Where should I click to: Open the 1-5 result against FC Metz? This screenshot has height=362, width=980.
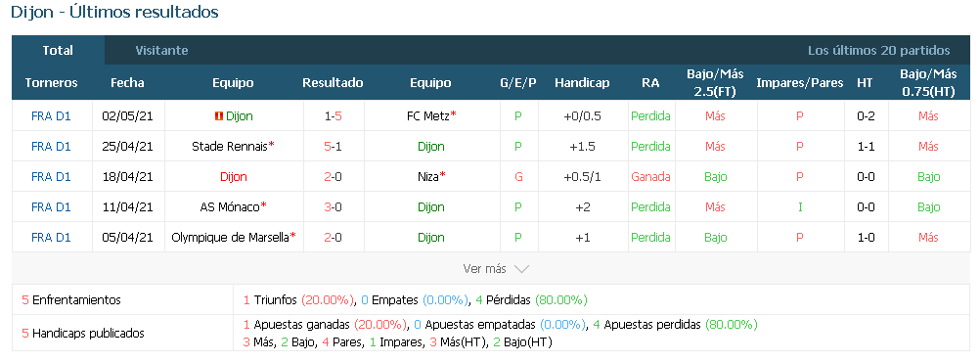pyautogui.click(x=334, y=116)
